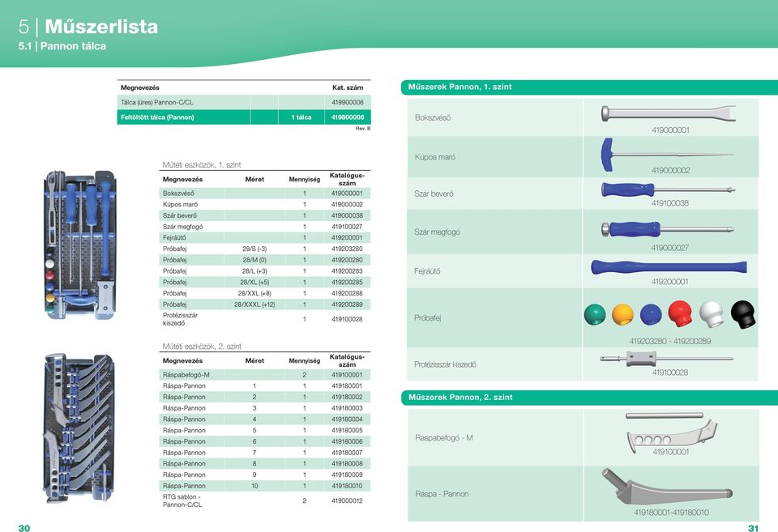The image size is (778, 532).
Task: Click the Bokszvéső table row name
Action: click(178, 194)
